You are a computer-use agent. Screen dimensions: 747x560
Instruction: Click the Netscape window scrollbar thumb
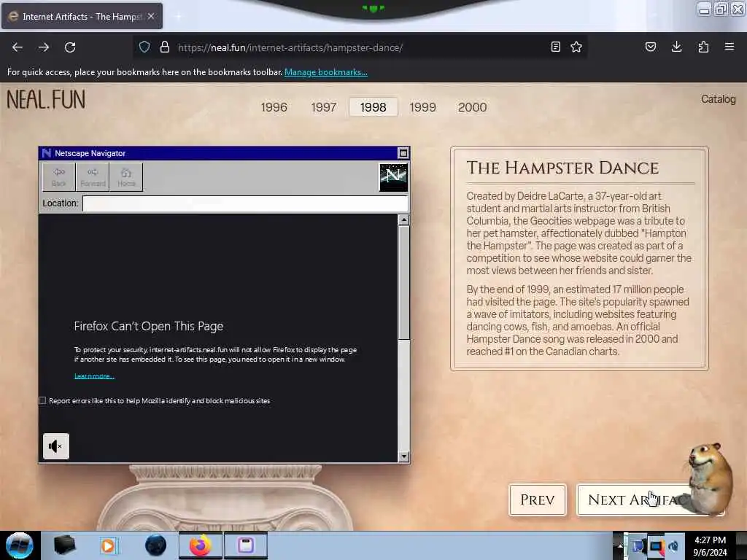403,283
